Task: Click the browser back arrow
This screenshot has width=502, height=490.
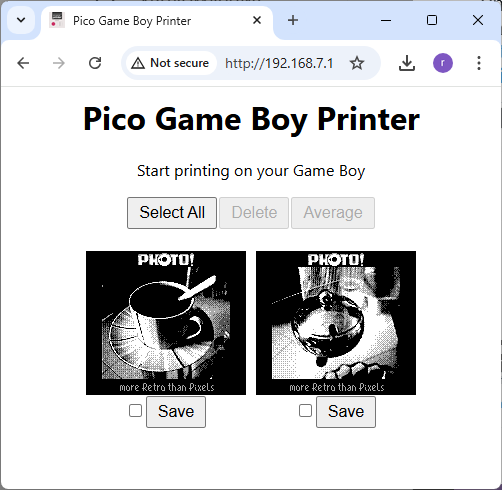Action: [23, 63]
